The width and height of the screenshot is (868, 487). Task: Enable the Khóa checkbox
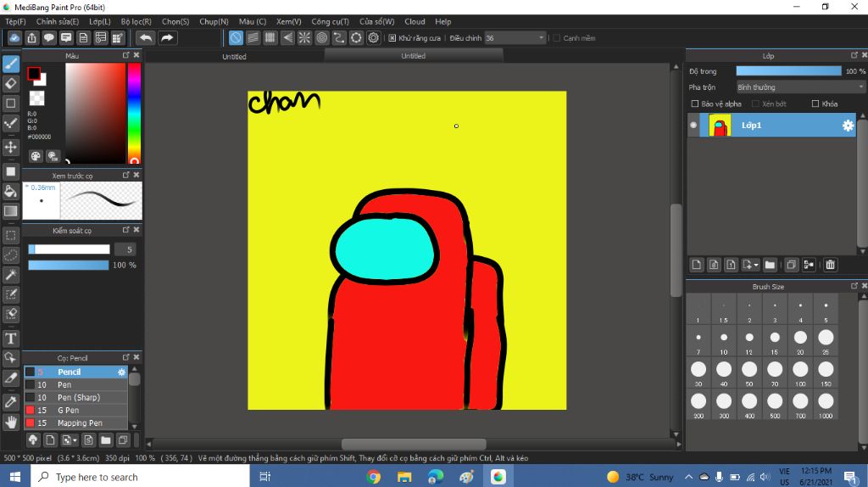tap(815, 104)
